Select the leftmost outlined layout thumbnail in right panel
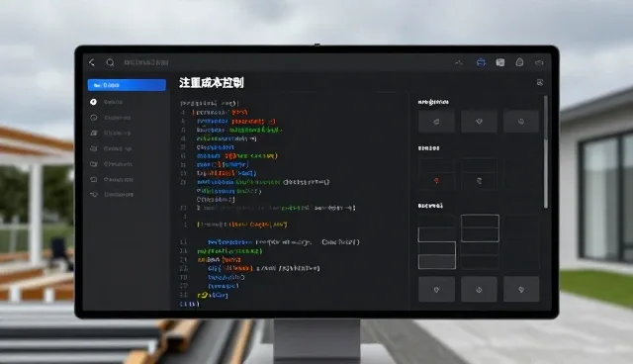Viewport: 633px width, 364px height. click(x=437, y=248)
